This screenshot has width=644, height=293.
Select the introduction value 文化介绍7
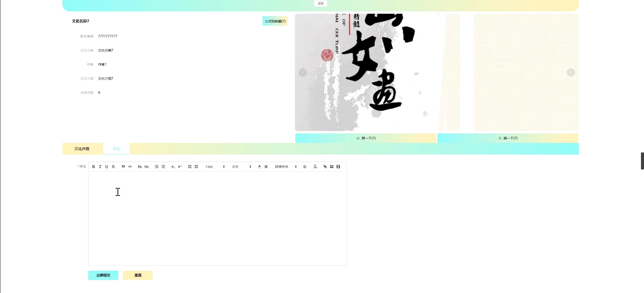tap(106, 78)
